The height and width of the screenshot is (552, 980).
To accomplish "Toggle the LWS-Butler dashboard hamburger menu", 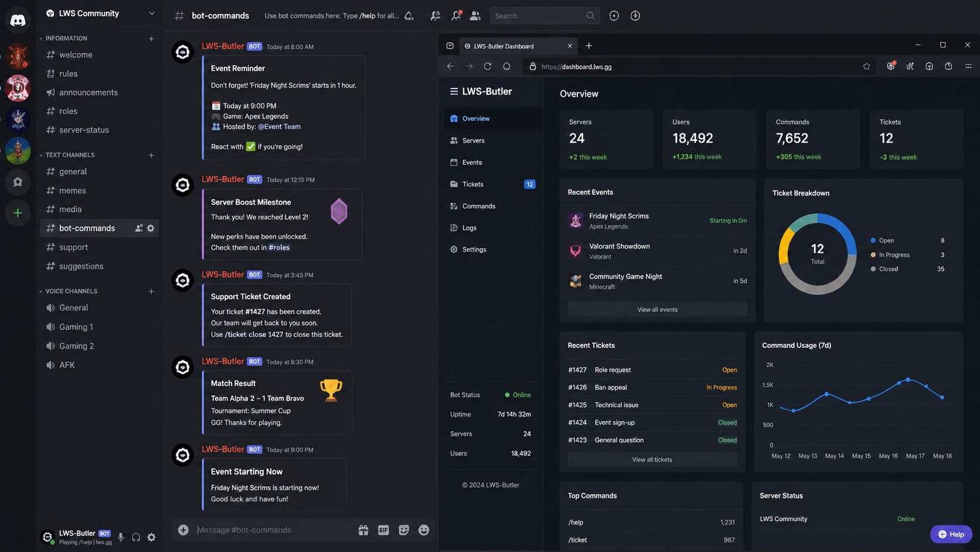I will click(x=454, y=92).
